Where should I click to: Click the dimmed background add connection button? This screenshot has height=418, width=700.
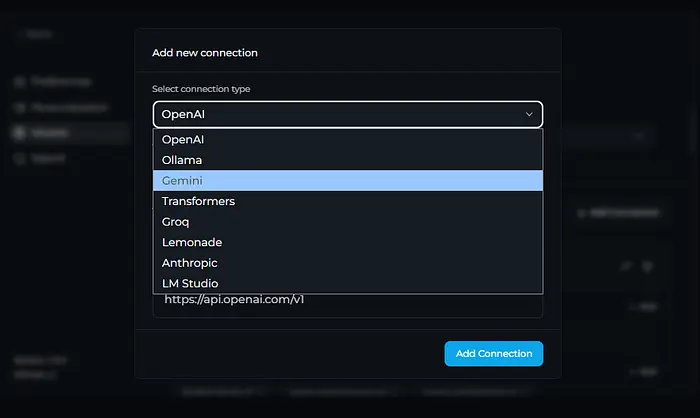tap(618, 213)
